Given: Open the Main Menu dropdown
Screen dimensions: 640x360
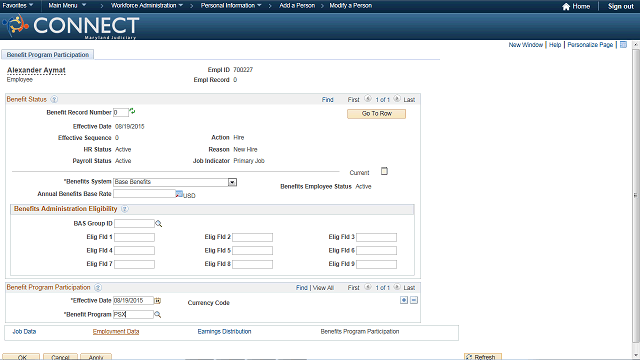Looking at the screenshot, I should pos(67,5).
